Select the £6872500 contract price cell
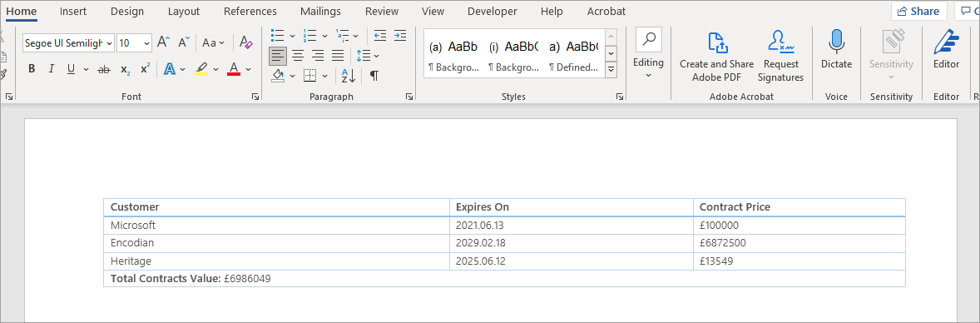 (x=799, y=243)
